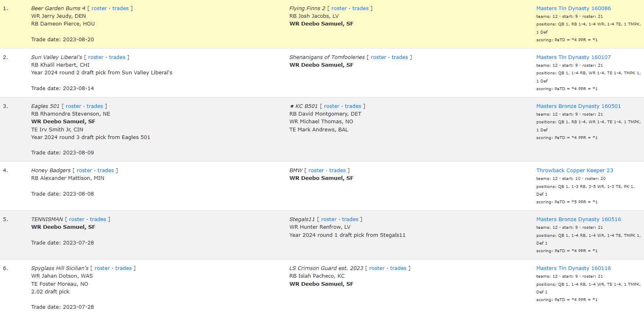Go to LS Crimson Guard trades
644x312 pixels.
[398, 268]
